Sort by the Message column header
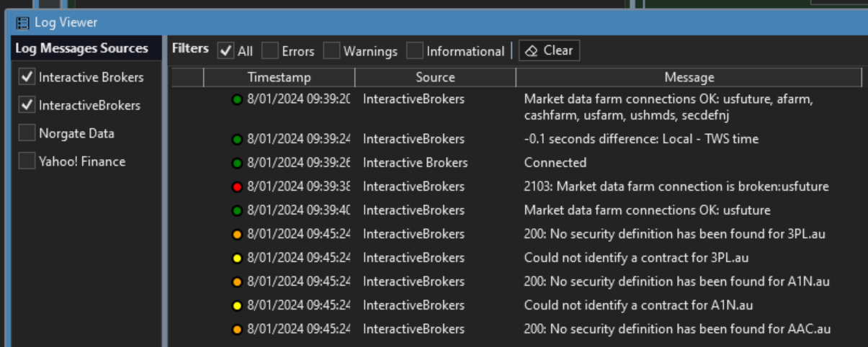 click(x=689, y=77)
